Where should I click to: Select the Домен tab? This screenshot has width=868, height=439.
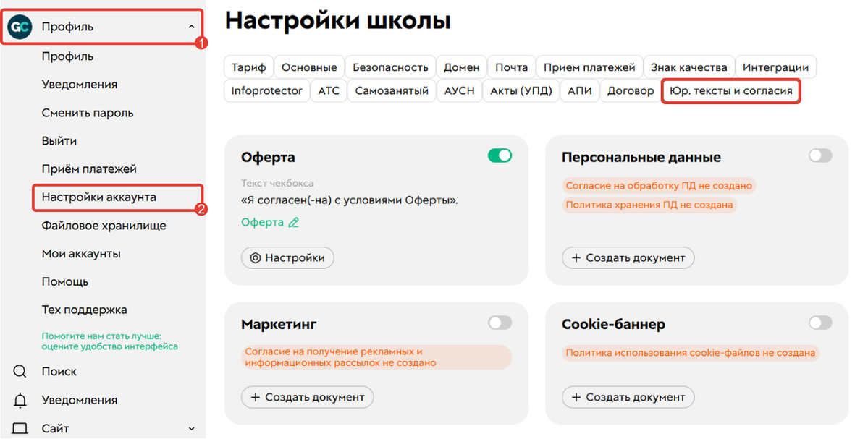[462, 67]
